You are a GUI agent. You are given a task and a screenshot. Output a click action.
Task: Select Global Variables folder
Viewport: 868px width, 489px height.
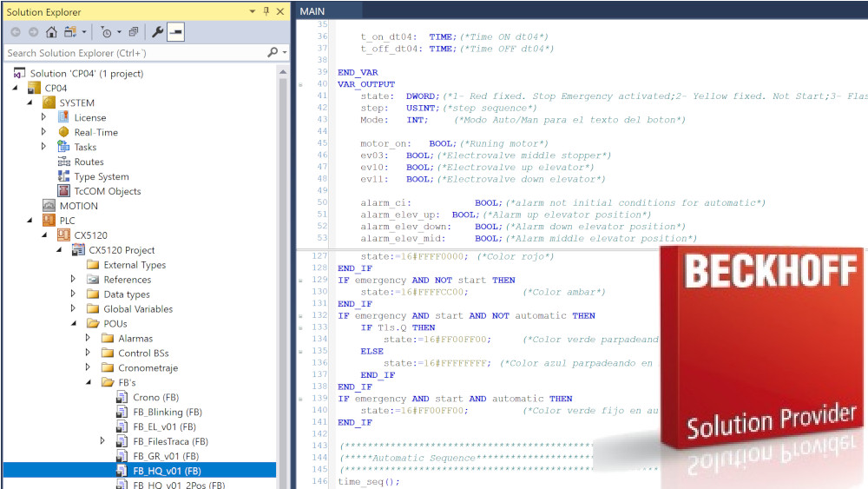pyautogui.click(x=137, y=309)
